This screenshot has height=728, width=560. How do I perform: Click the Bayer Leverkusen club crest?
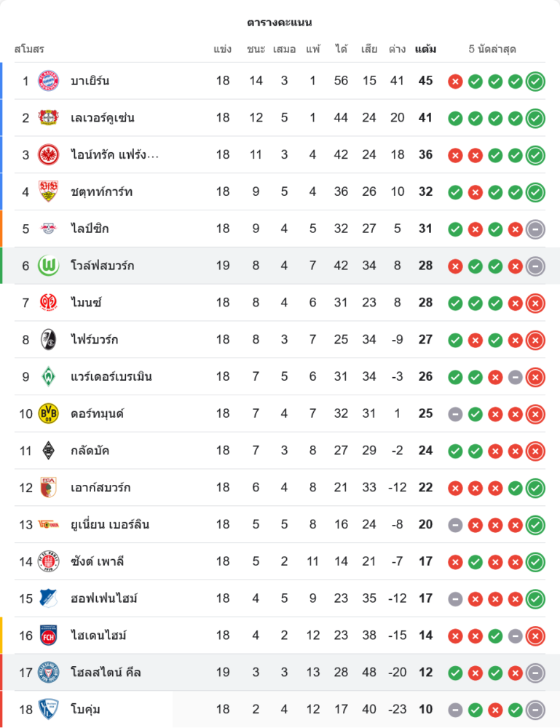click(x=49, y=118)
